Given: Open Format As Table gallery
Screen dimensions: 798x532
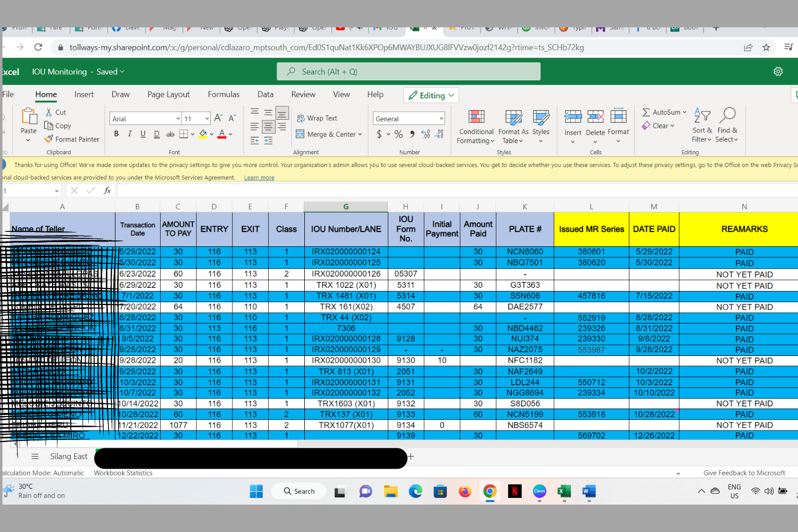Looking at the screenshot, I should pos(513,127).
